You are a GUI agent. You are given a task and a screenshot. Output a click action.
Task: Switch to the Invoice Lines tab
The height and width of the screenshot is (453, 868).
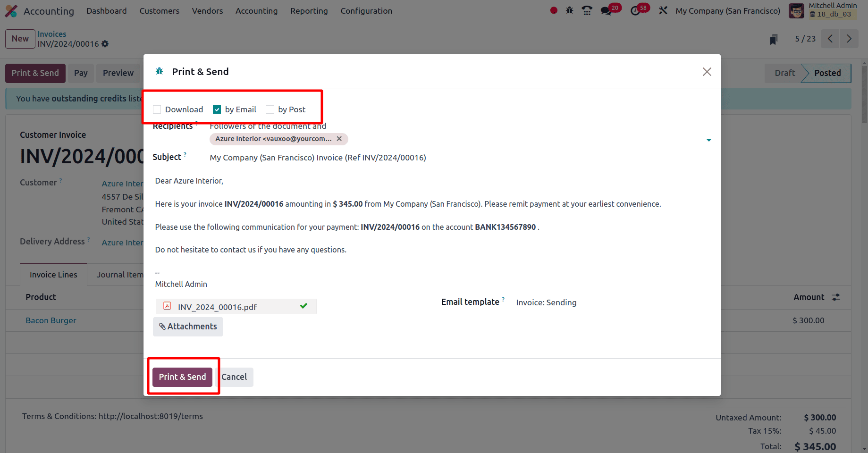tap(53, 275)
